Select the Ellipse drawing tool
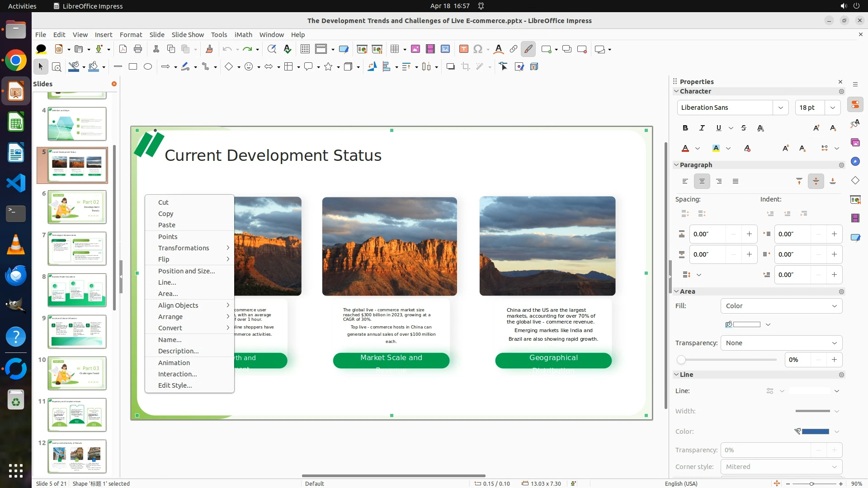This screenshot has height=488, width=868. 148,67
